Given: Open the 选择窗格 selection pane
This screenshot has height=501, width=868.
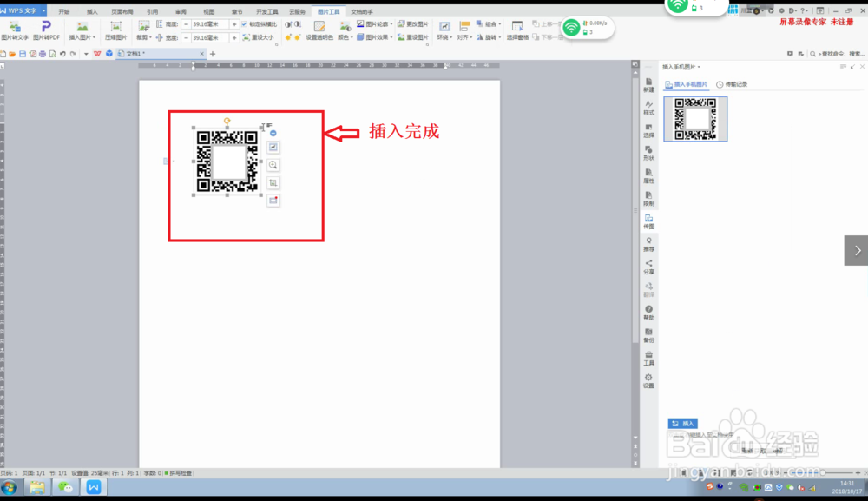Looking at the screenshot, I should click(517, 31).
